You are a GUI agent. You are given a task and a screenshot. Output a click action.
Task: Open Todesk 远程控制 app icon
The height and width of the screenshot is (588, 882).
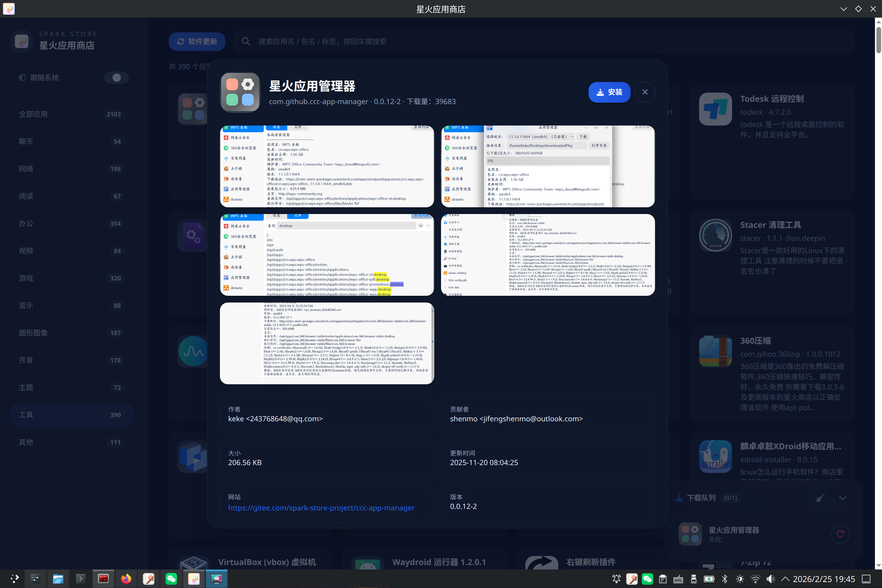pos(715,109)
